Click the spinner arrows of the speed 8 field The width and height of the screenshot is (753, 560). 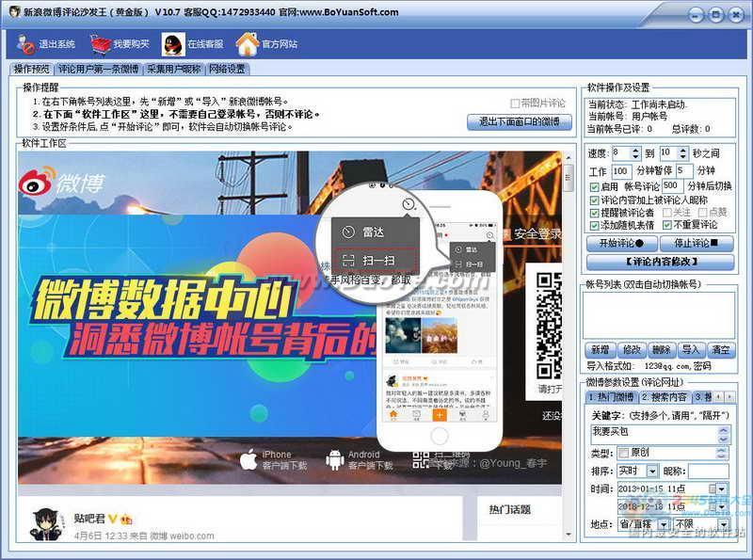point(636,153)
